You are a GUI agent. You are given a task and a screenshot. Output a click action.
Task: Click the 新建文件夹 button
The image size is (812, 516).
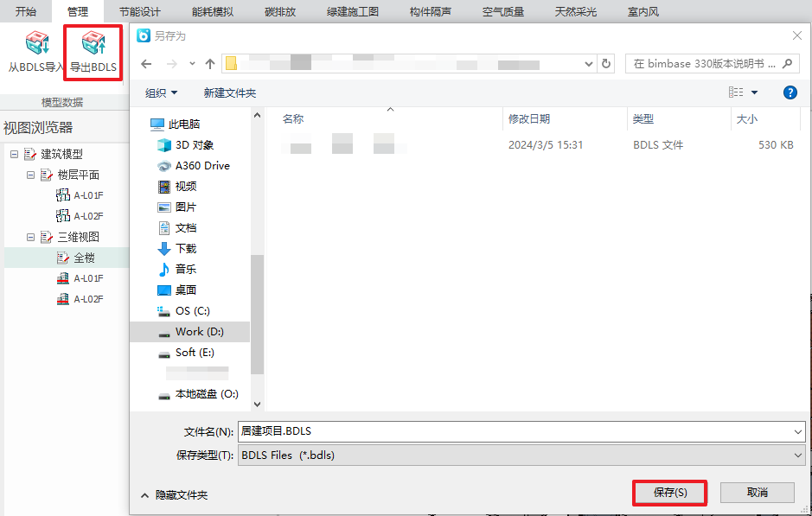coord(230,93)
